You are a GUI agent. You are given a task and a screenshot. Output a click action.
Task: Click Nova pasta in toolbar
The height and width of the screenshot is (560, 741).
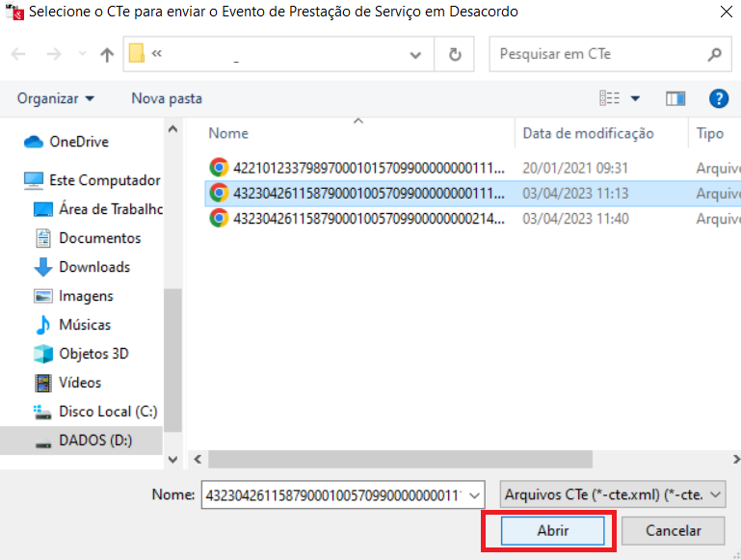click(x=167, y=98)
